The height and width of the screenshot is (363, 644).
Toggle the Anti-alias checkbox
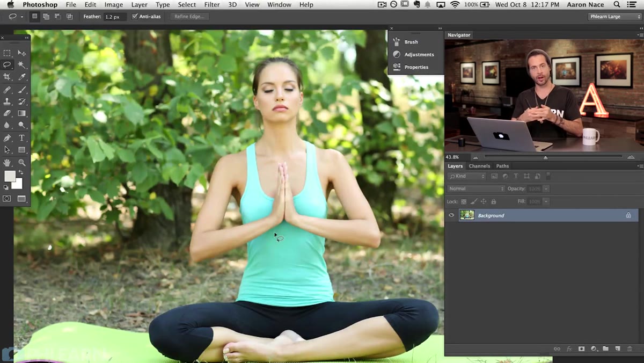(x=135, y=17)
